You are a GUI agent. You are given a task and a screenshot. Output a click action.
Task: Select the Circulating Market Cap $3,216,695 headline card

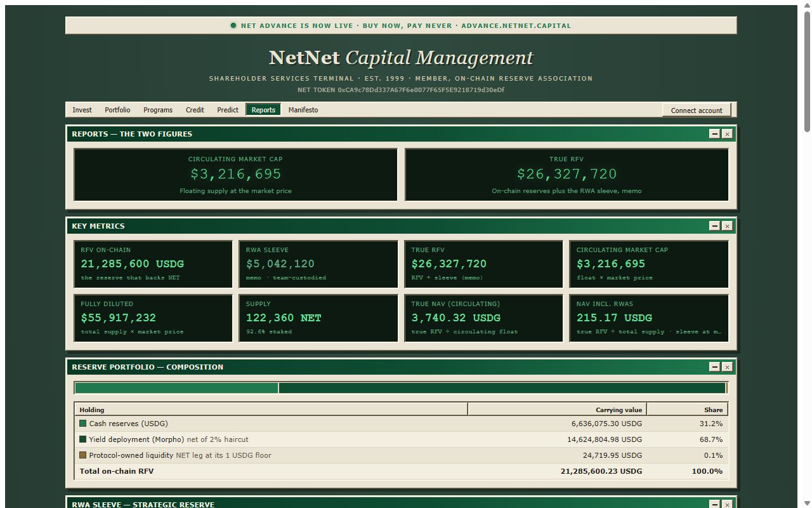pos(236,175)
